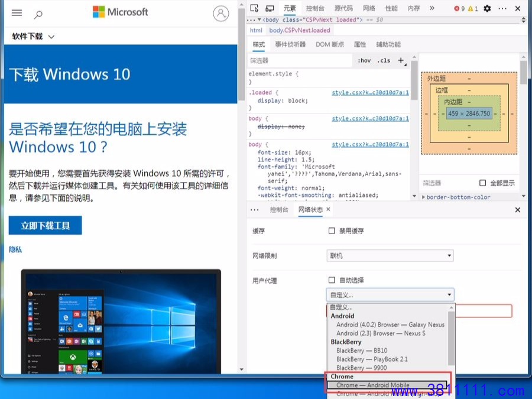Click the styles pane scroll-down arrow
This screenshot has height=399, width=532.
point(414,196)
